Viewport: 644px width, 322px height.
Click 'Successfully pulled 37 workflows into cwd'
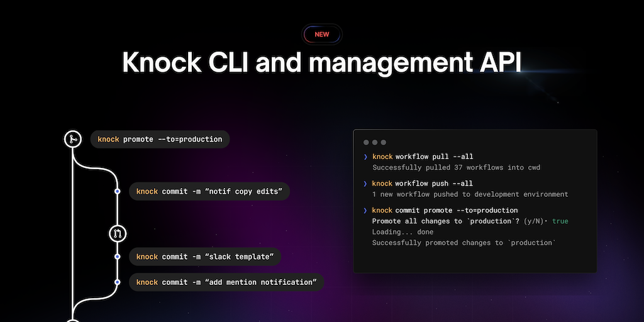[457, 167]
